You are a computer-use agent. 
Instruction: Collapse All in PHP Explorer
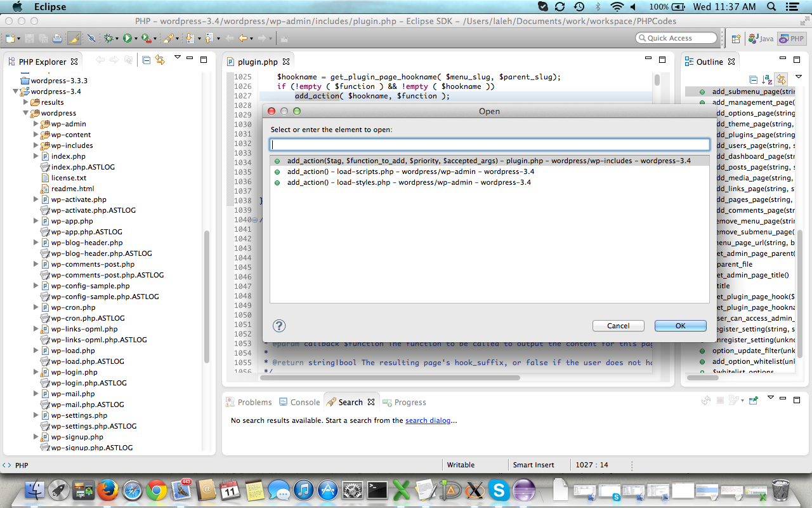[147, 60]
